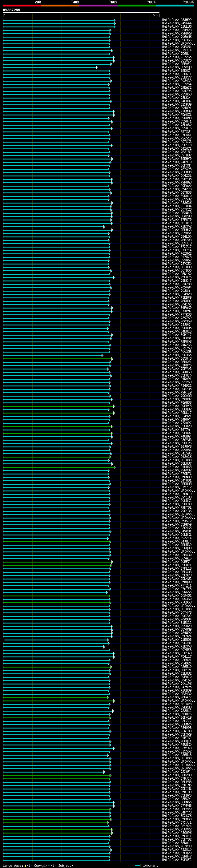Select hit label UniRef100_P08735
Viewport: 197px width, 868px height.
(177, 389)
